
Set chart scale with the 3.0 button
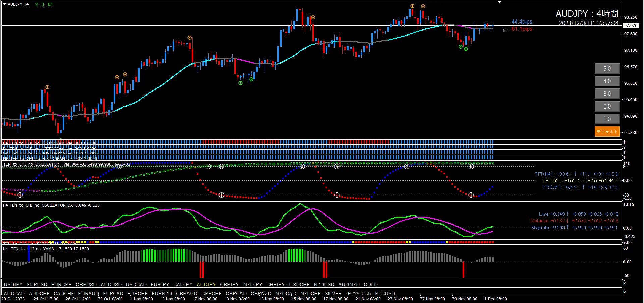point(607,94)
